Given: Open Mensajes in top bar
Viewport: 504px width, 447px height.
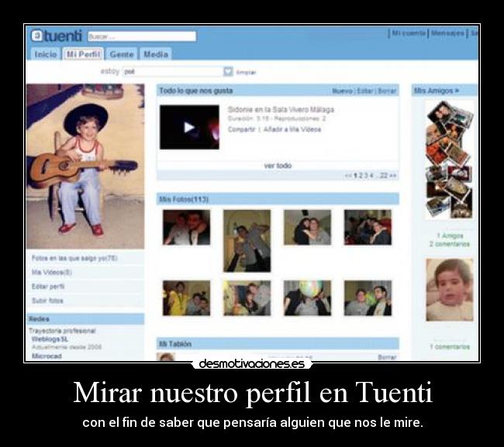Looking at the screenshot, I should pos(447,33).
